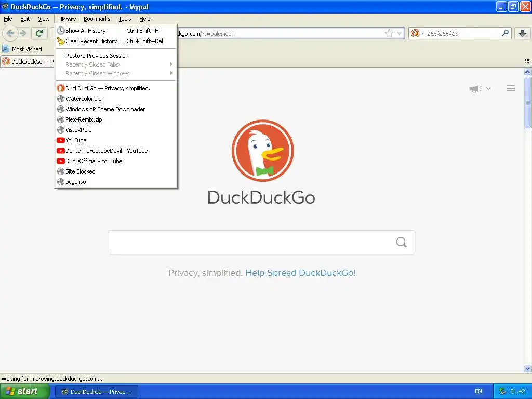Screen dimensions: 532x399
Task: Open the Edit menu
Action: [x=25, y=19]
